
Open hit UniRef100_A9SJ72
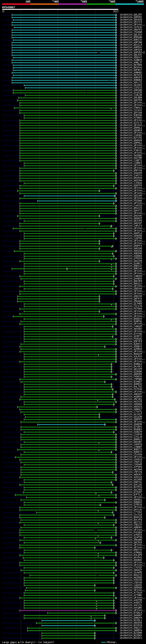pos(131,82)
